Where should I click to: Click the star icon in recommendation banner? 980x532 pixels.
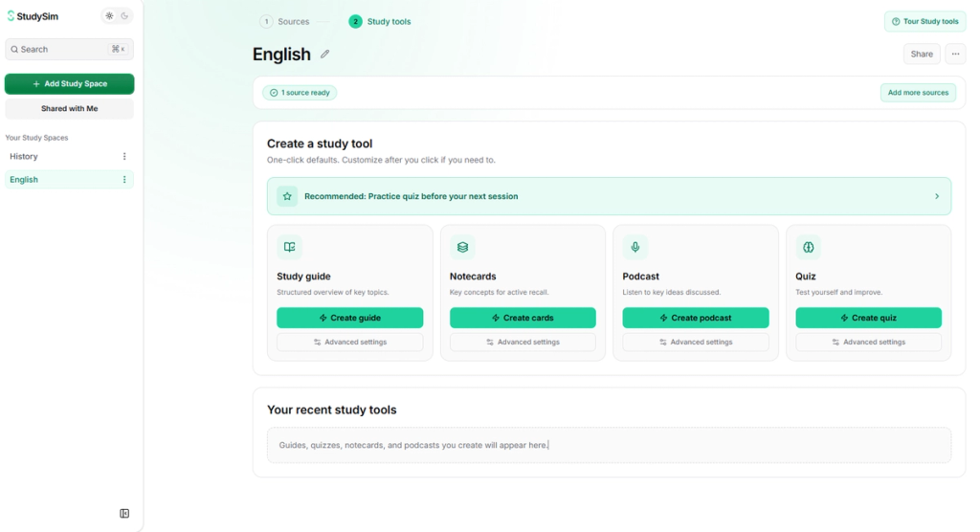point(287,196)
